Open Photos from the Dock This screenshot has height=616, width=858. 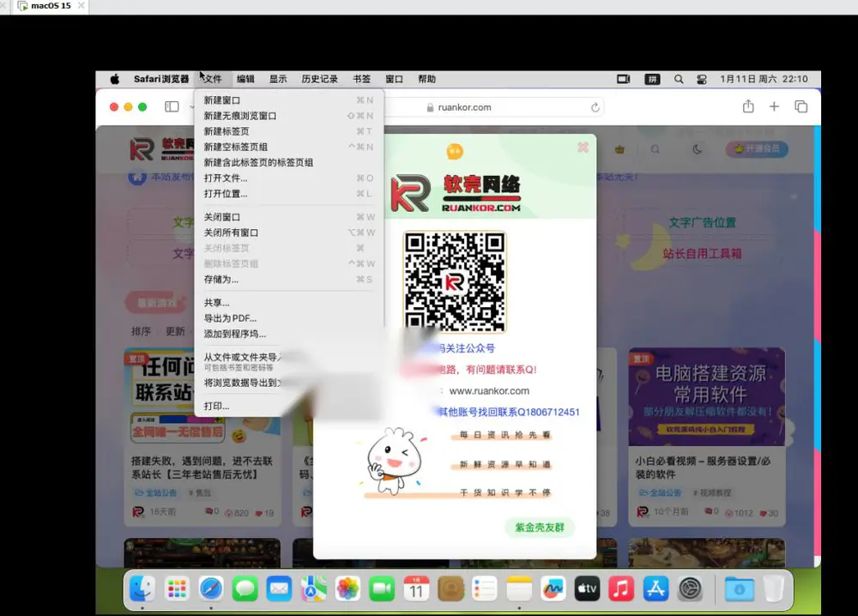347,589
